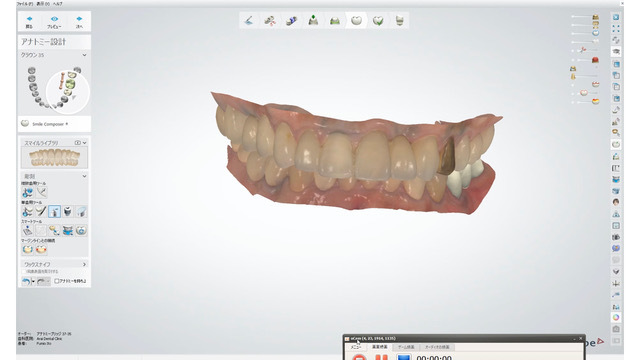640x360 pixels.
Task: Click the full screen arrows icon
Action: 616,29
